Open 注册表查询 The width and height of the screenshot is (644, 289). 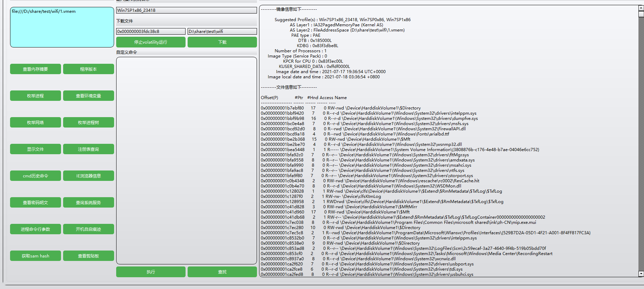[88, 149]
